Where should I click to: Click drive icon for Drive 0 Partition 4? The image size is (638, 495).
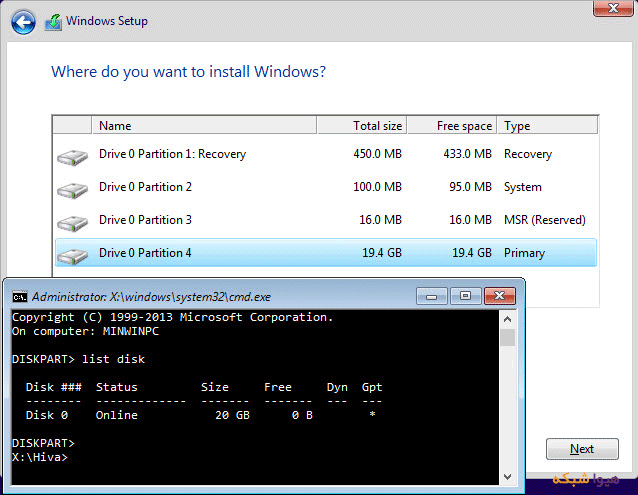[x=73, y=255]
